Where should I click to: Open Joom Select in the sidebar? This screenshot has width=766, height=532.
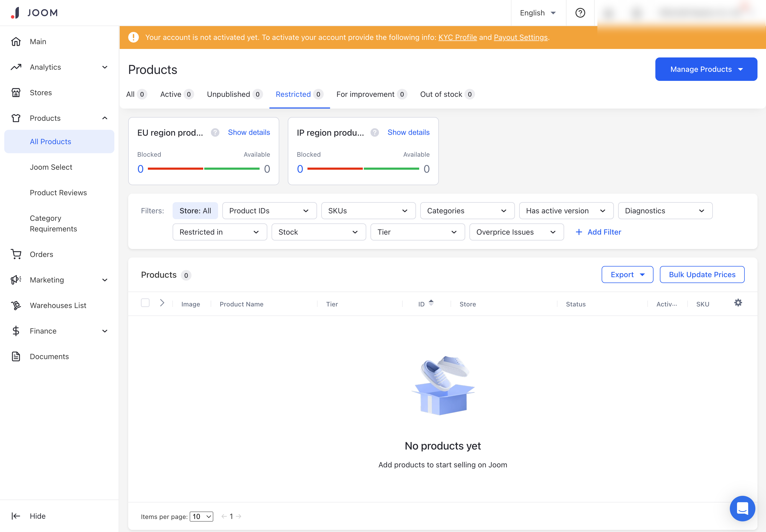click(x=51, y=167)
